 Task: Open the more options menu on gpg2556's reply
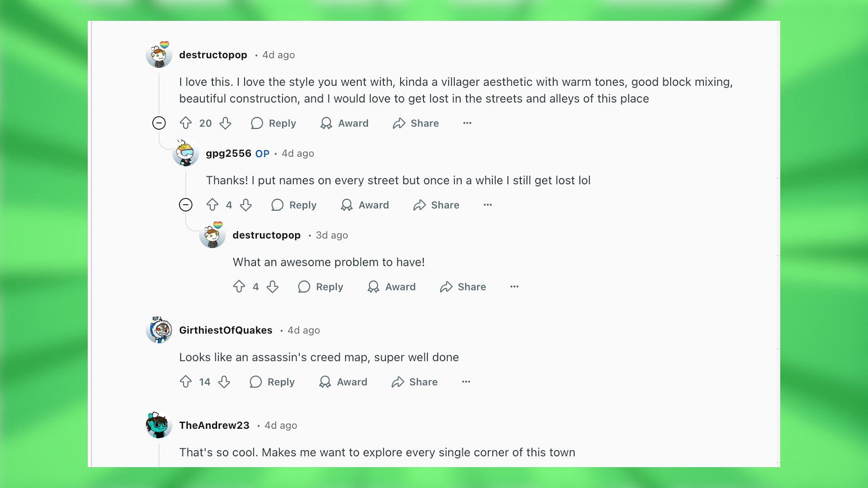(488, 204)
